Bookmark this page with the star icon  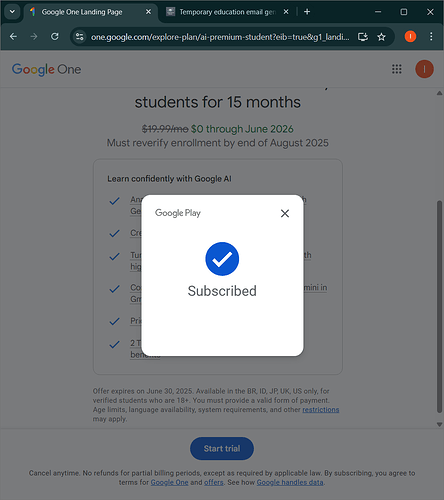[x=381, y=37]
